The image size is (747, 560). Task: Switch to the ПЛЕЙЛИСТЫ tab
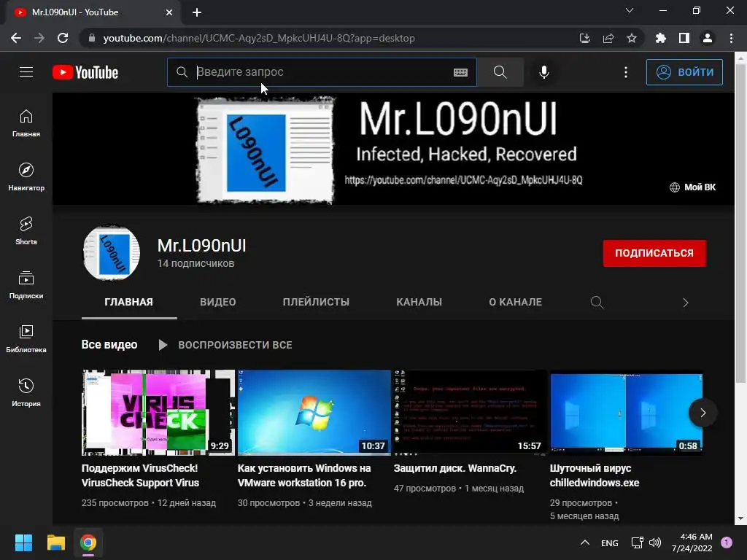316,303
